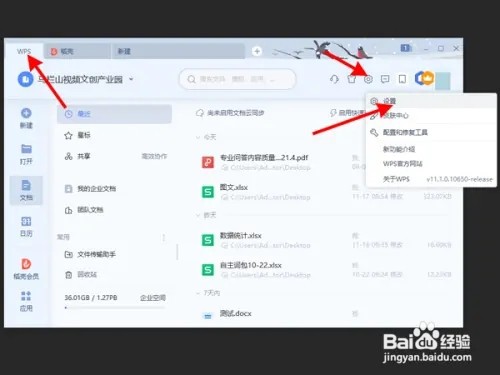This screenshot has width=500, height=375.
Task: Open the three-dot menu beside 常用
Action: coord(164,237)
